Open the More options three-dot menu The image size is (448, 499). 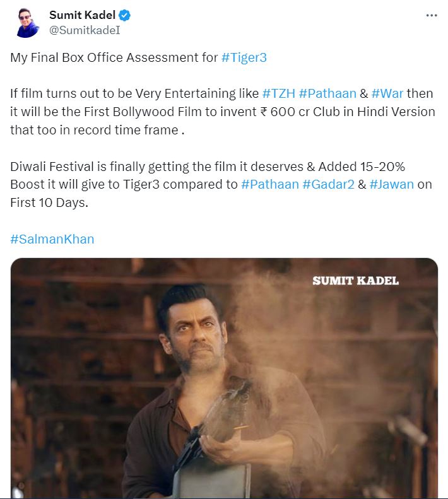point(432,15)
